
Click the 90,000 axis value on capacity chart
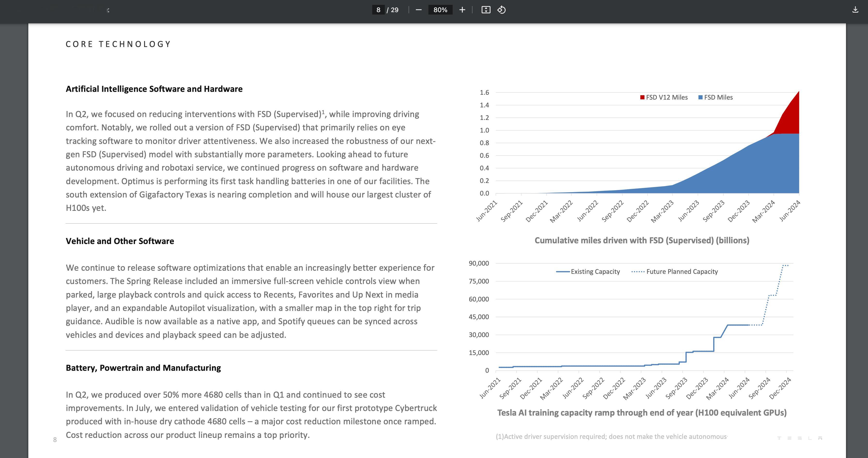pos(479,263)
